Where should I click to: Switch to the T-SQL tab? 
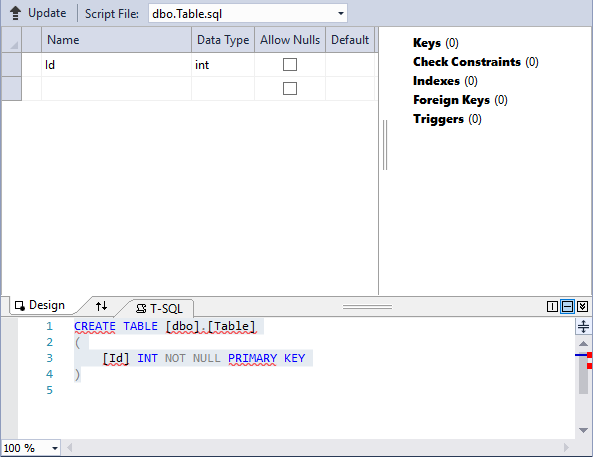(159, 309)
